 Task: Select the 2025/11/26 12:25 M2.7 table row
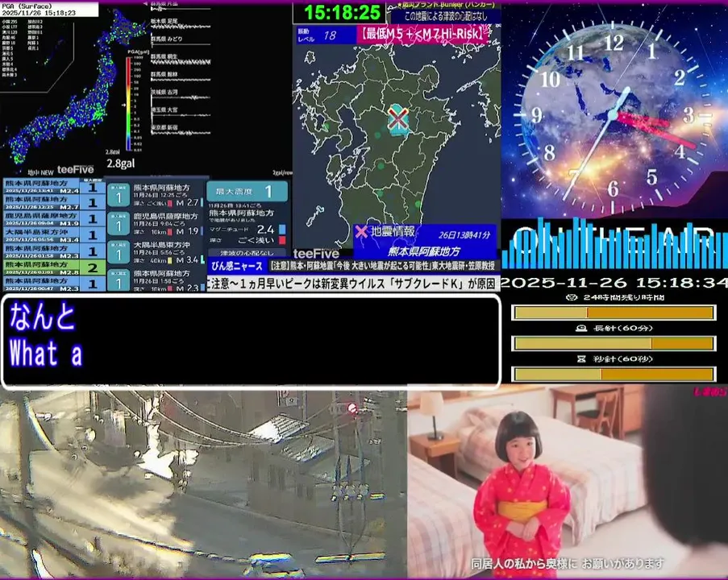[55, 203]
